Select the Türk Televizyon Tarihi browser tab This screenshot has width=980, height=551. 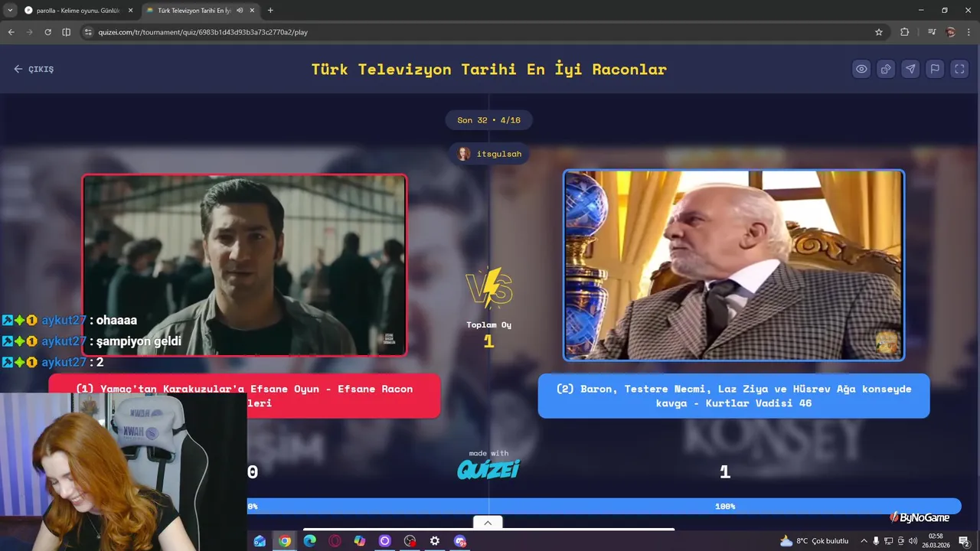tap(201, 10)
